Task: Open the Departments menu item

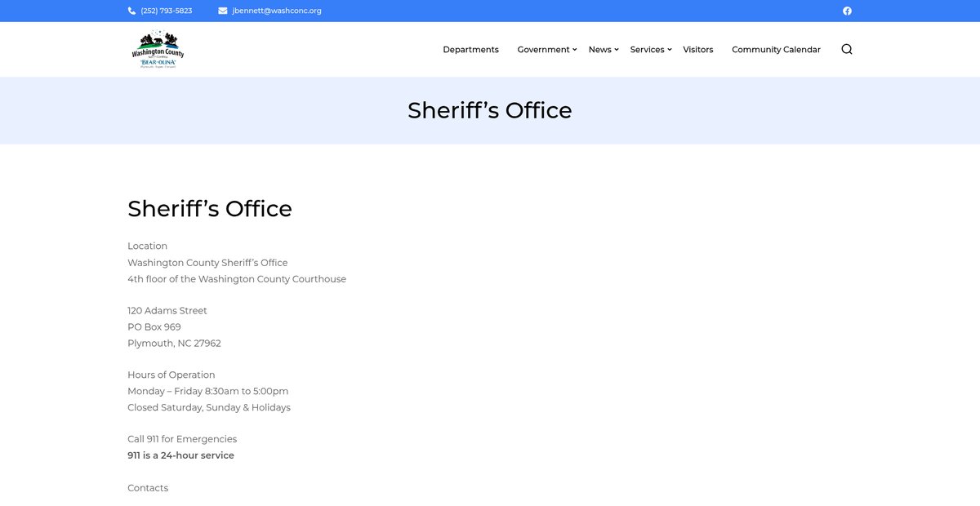Action: pos(470,50)
